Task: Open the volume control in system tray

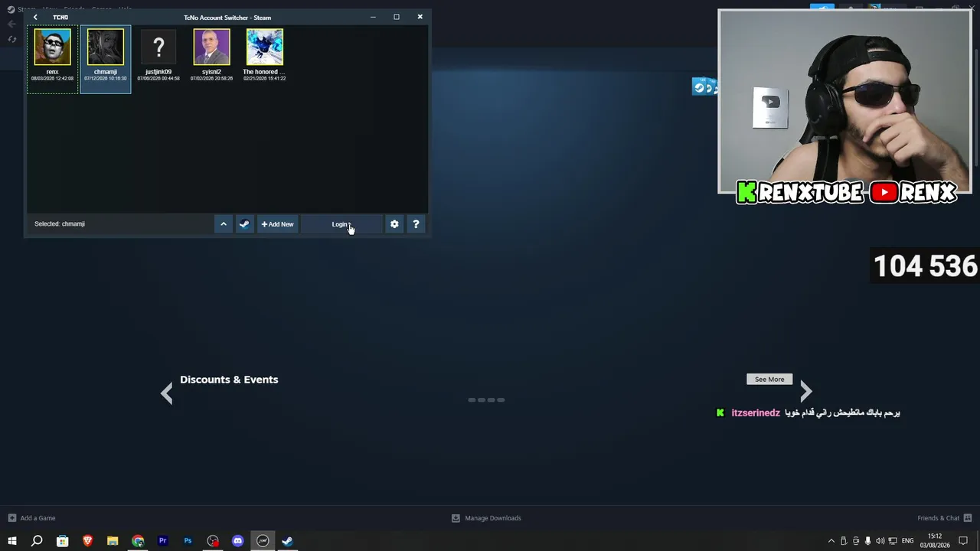Action: coord(880,541)
